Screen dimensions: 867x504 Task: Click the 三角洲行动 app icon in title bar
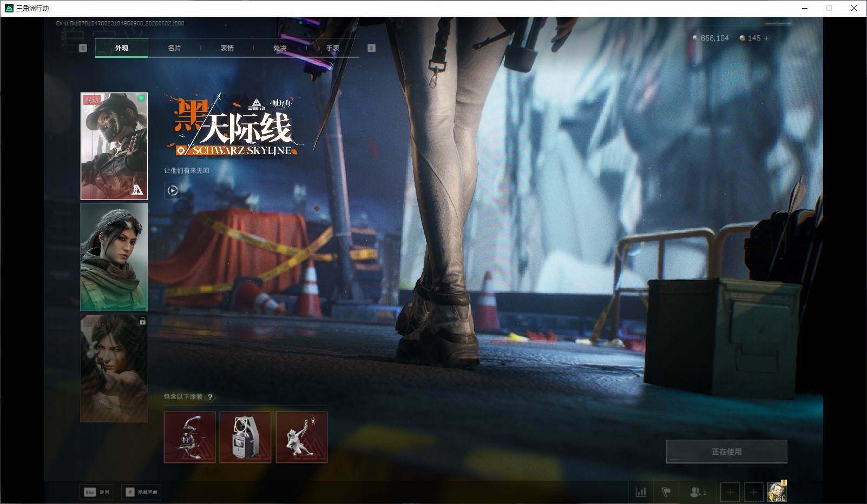point(9,8)
